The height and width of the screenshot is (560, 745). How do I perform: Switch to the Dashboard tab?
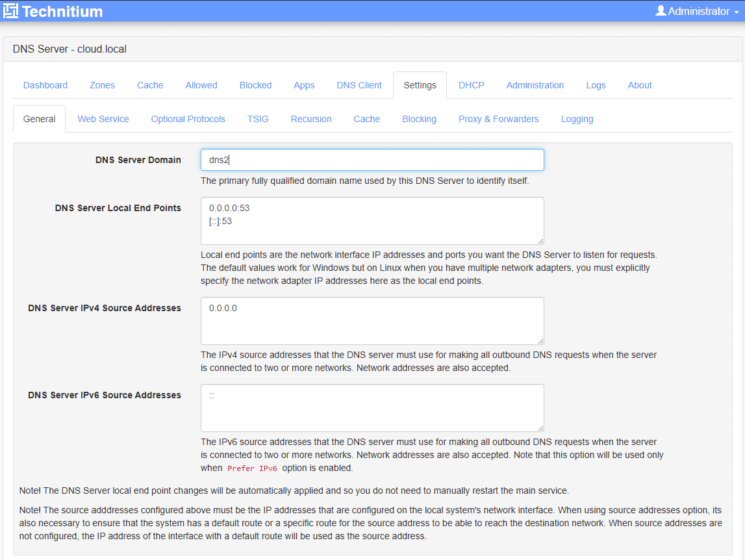(45, 85)
